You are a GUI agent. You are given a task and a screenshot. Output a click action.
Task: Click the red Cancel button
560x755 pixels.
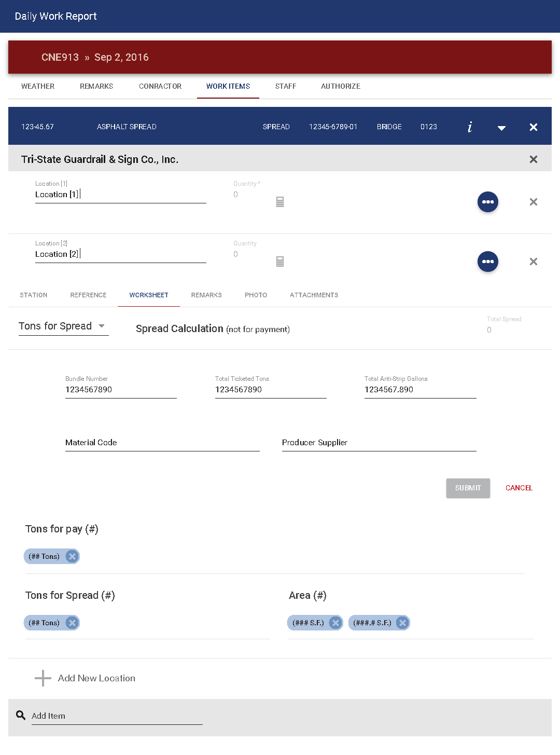(519, 488)
